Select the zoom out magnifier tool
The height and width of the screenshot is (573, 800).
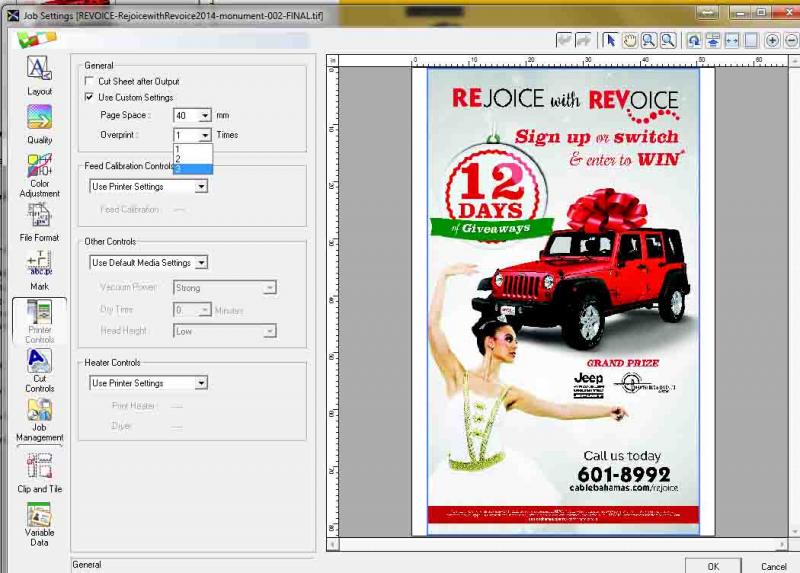[668, 40]
